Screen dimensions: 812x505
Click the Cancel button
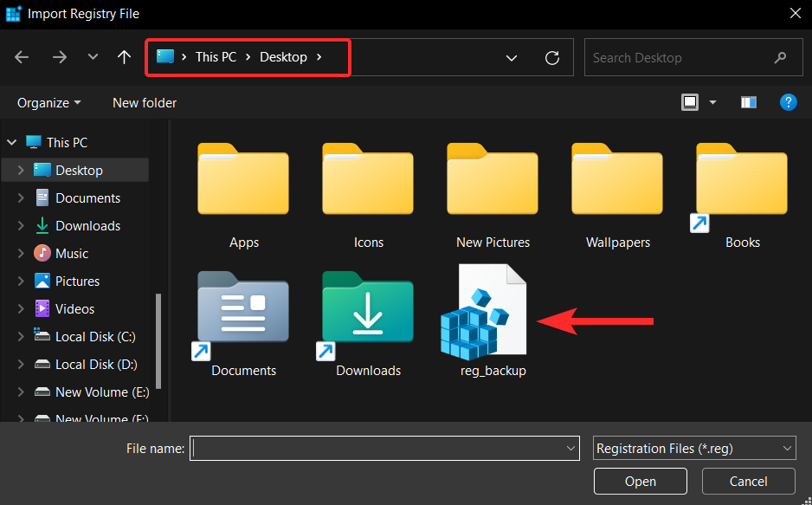click(748, 481)
